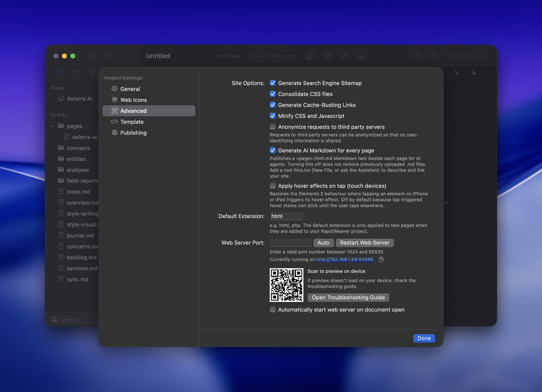Click the compass preview icon in toolbar

344,56
